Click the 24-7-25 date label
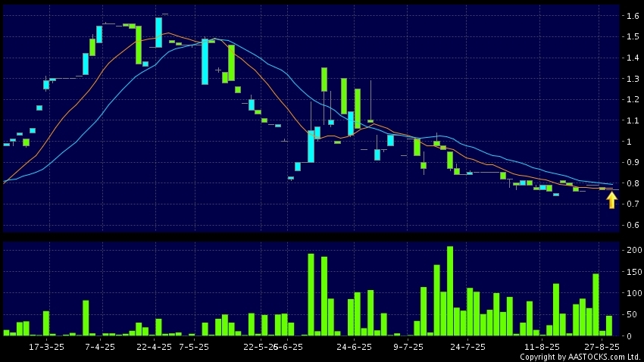The image size is (644, 362). (x=467, y=347)
